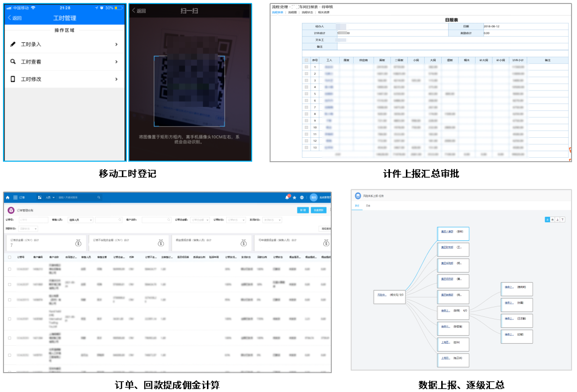The width and height of the screenshot is (577, 392).
Task: Check row 3 in the 日报表 table
Action: 306,80
